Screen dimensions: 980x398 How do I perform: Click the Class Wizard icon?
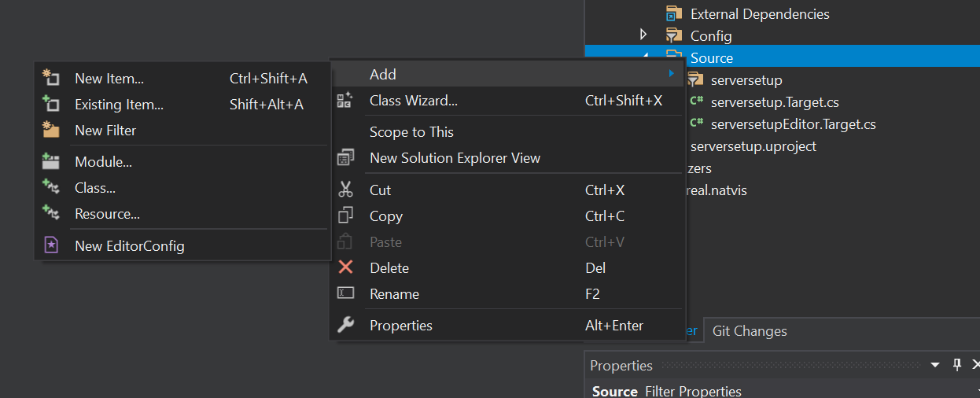point(344,100)
